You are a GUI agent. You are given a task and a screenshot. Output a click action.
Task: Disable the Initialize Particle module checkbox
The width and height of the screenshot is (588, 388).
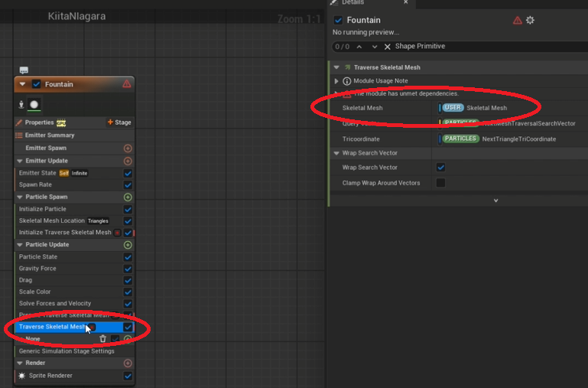coord(128,210)
